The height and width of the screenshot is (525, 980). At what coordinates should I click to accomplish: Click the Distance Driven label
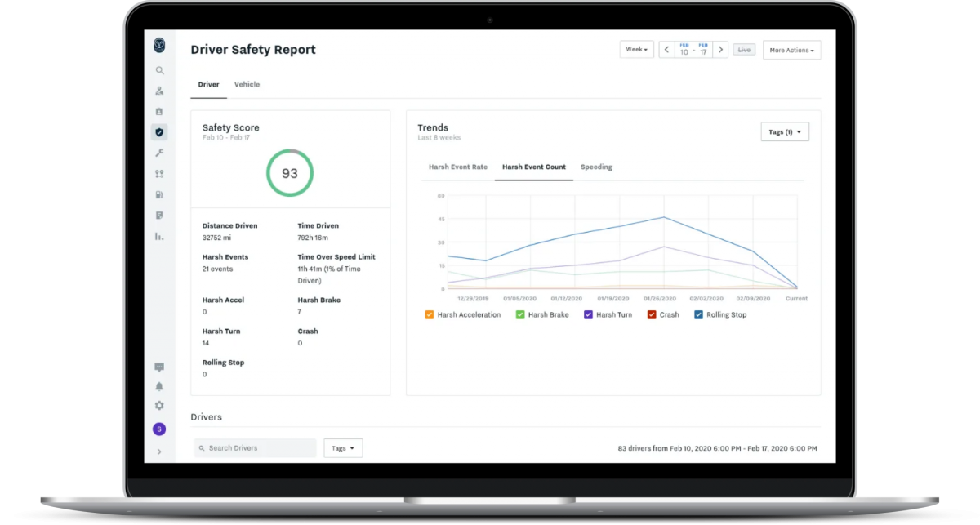230,225
